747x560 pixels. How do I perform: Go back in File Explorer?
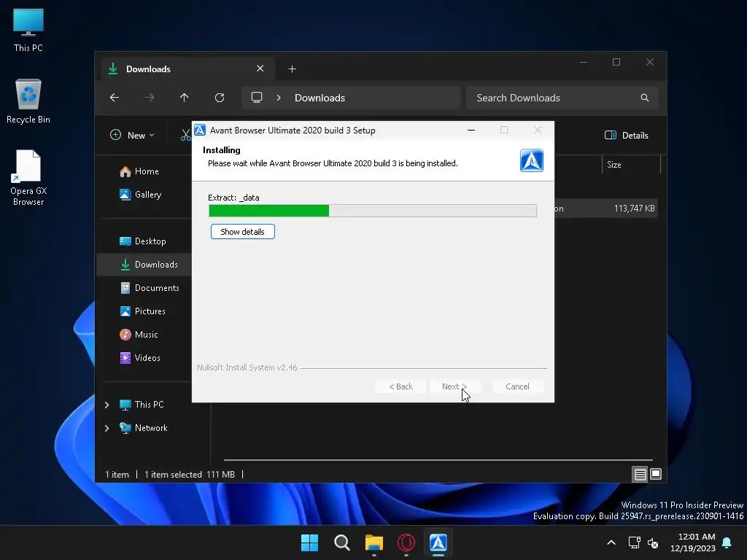coord(115,98)
